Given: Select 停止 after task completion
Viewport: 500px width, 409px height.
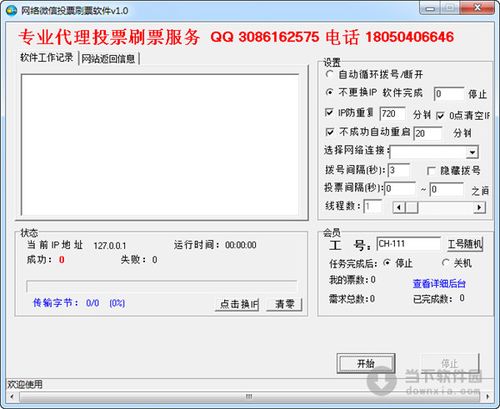Looking at the screenshot, I should (x=387, y=263).
